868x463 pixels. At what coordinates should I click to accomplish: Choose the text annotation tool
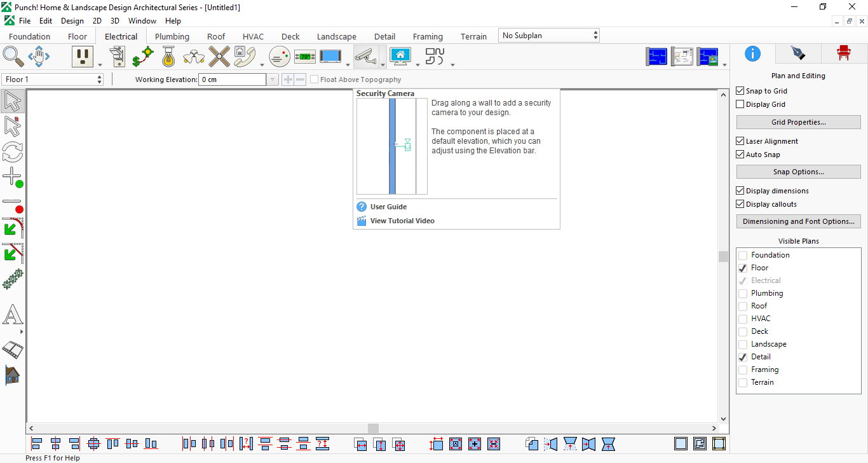13,314
